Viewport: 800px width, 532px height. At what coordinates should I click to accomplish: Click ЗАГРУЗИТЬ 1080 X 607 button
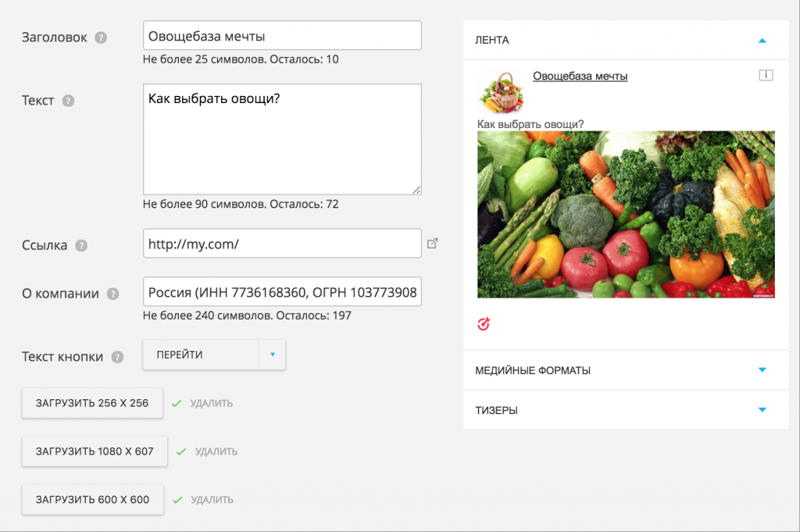point(95,452)
